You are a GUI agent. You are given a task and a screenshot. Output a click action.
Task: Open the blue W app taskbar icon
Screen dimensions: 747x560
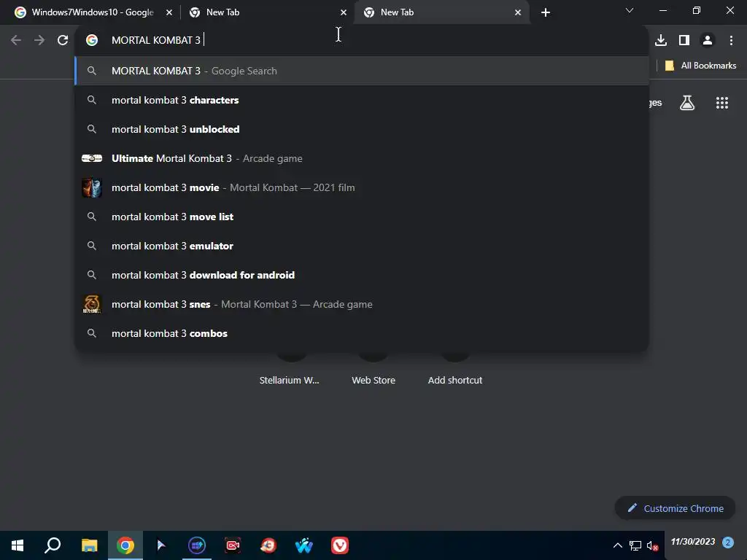pyautogui.click(x=304, y=545)
